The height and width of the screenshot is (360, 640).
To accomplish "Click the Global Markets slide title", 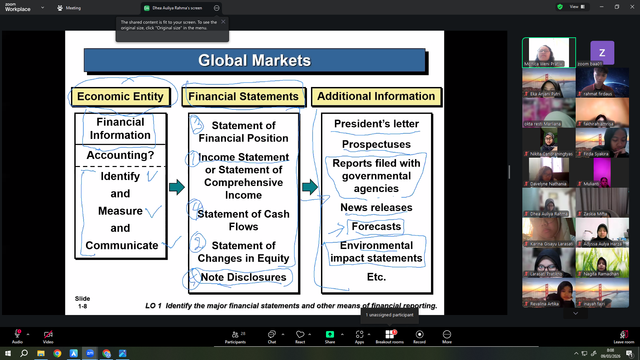I will (x=255, y=60).
